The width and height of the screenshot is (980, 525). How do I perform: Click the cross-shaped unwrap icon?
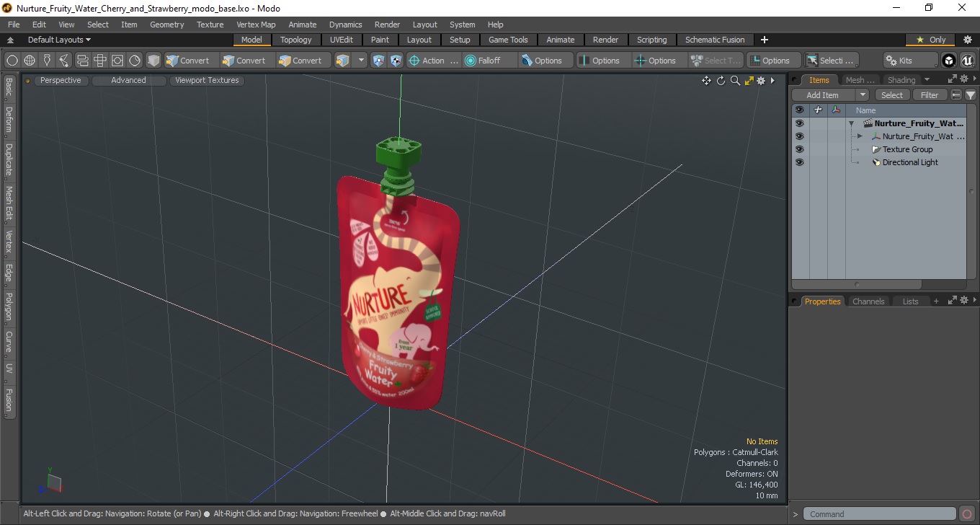(100, 61)
